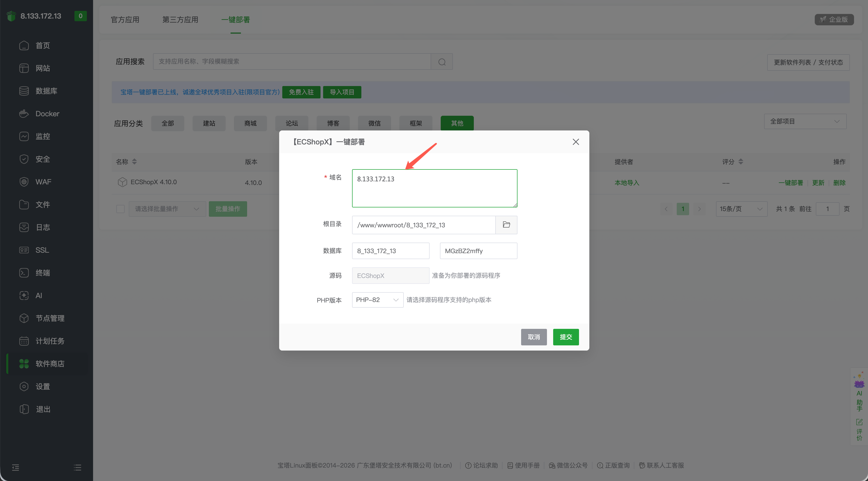Open the 首页 home sidebar icon
The height and width of the screenshot is (481, 868).
click(x=24, y=45)
